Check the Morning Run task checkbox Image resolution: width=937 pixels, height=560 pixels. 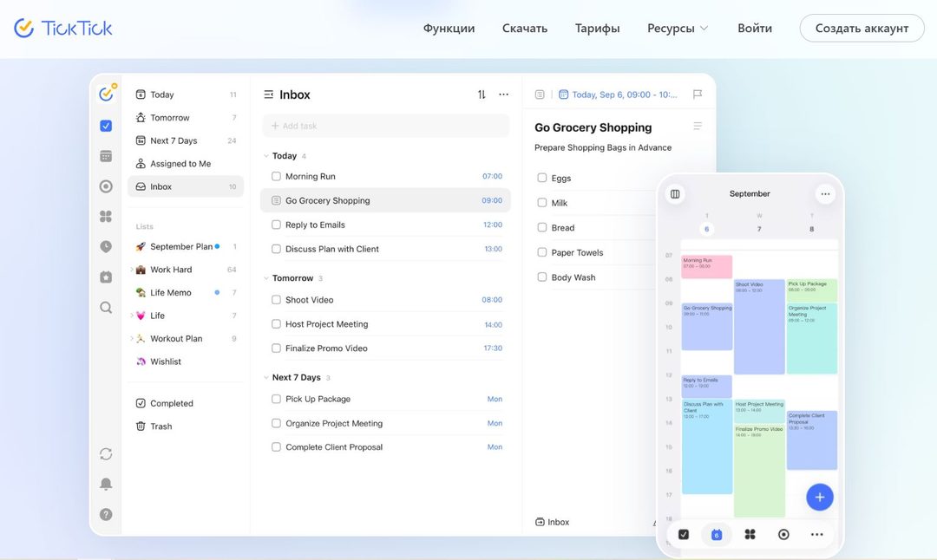click(x=276, y=176)
